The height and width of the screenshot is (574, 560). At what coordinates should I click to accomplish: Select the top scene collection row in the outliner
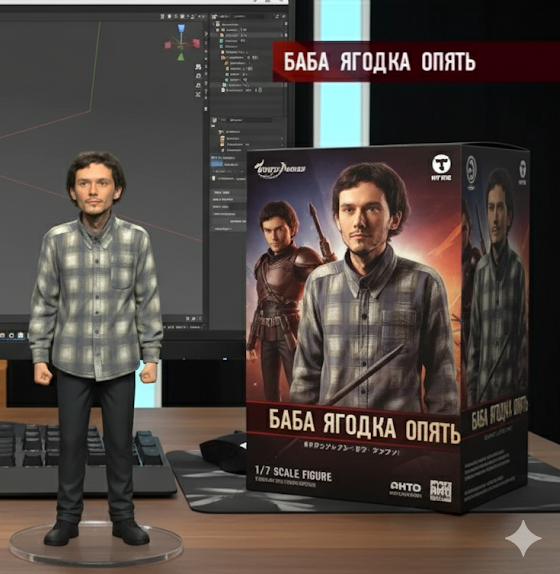click(249, 24)
